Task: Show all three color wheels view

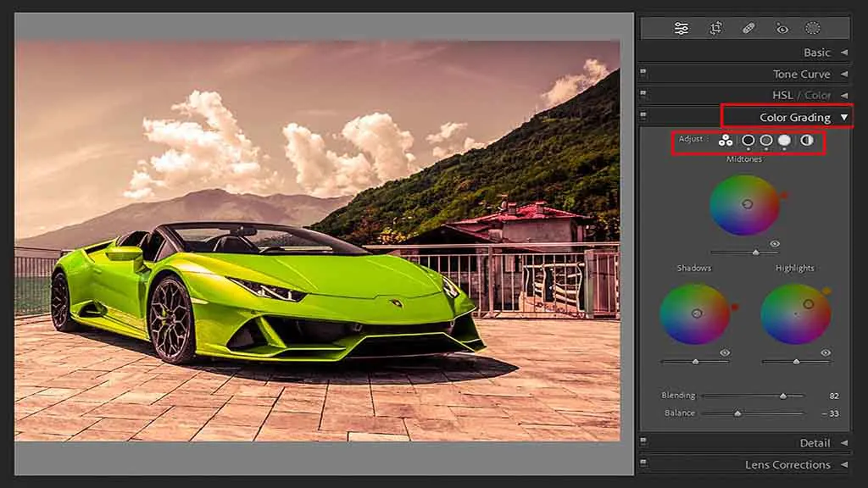Action: click(726, 141)
